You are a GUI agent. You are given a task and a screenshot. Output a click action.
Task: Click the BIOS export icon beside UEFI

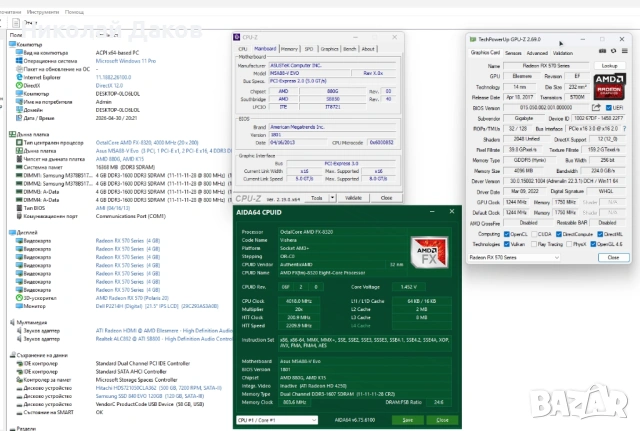596,107
